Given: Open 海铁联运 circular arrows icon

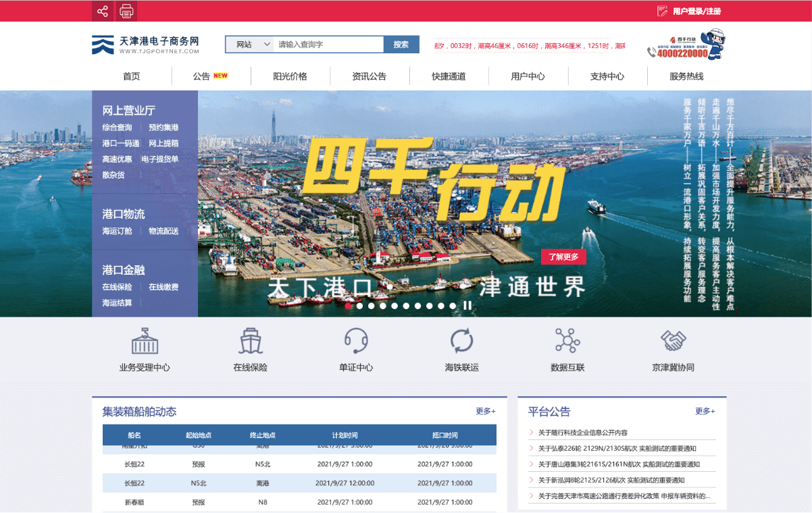Looking at the screenshot, I should [x=462, y=341].
